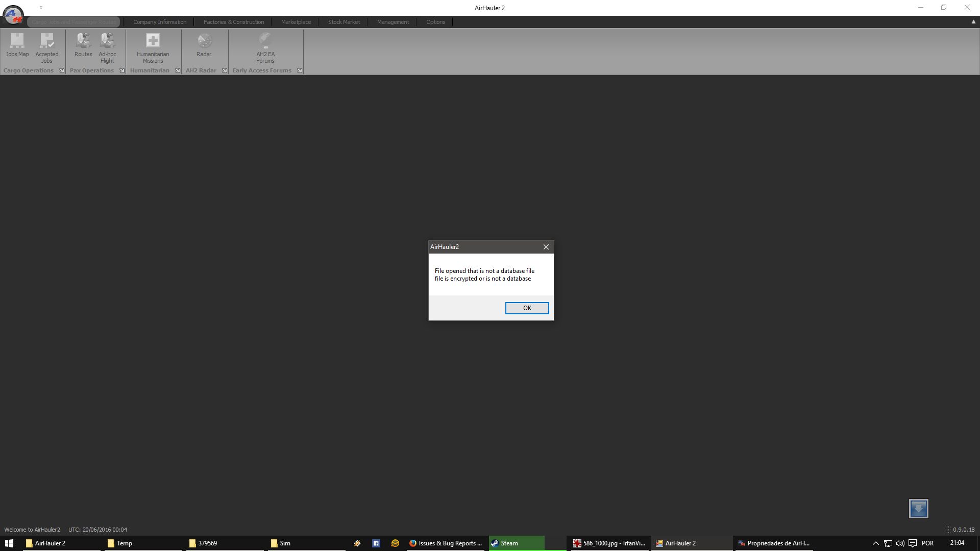Screen dimensions: 980x551
Task: Expand Humanitarian group launcher
Action: 178,70
